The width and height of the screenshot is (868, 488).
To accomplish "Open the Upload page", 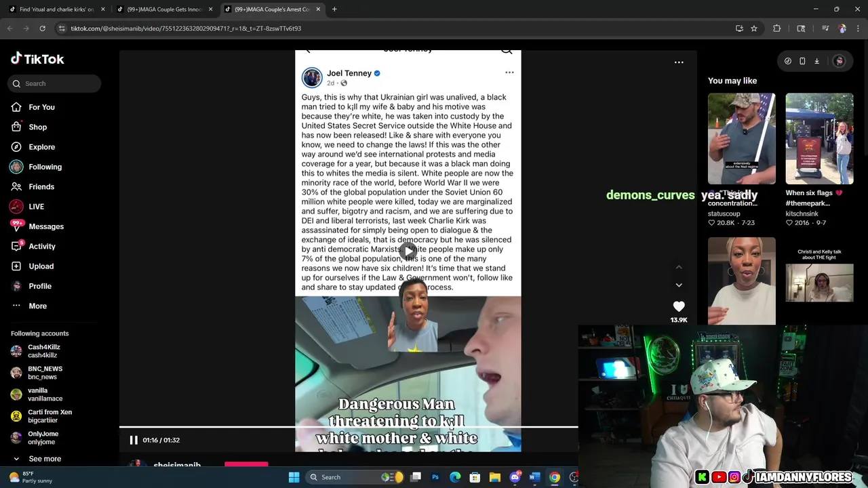I will [x=41, y=266].
